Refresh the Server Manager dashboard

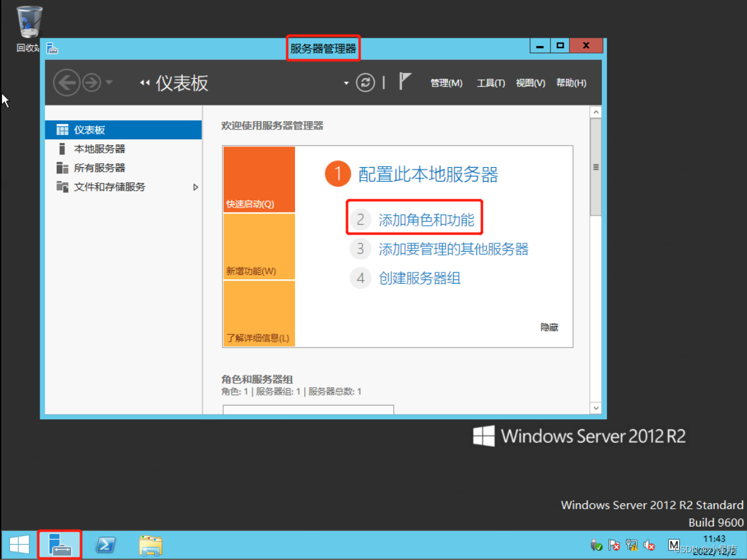[x=366, y=83]
